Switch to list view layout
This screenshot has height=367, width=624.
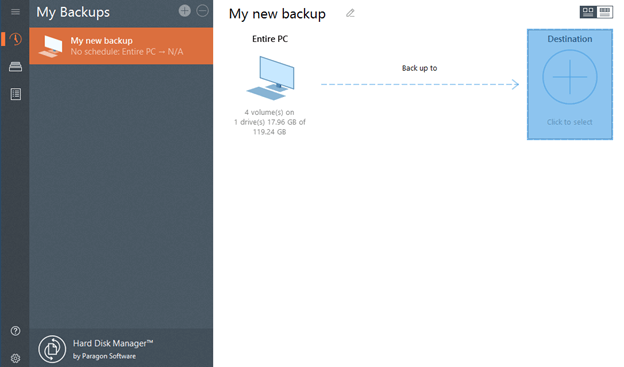[604, 12]
